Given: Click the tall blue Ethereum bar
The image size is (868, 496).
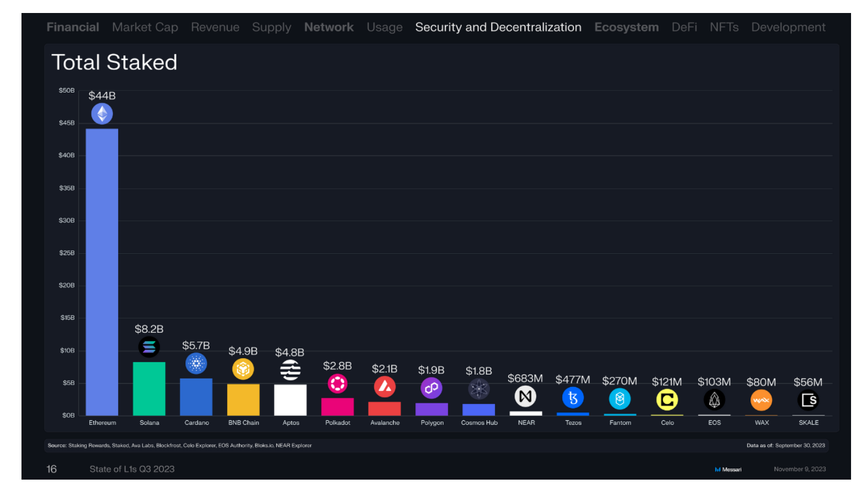Looking at the screenshot, I should click(102, 272).
